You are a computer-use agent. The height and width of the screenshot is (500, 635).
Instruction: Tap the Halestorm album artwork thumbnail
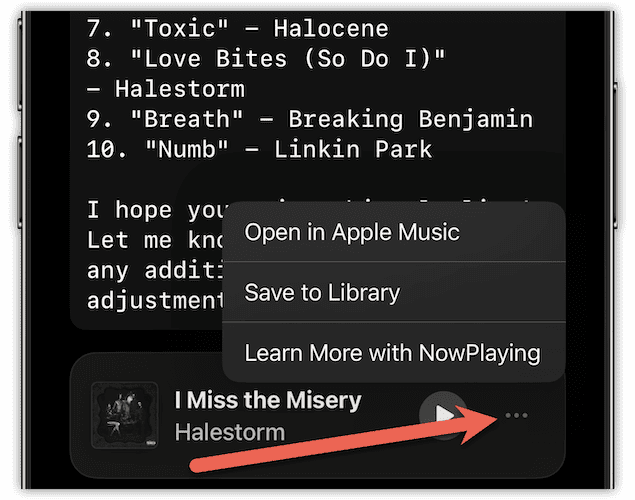[x=125, y=415]
